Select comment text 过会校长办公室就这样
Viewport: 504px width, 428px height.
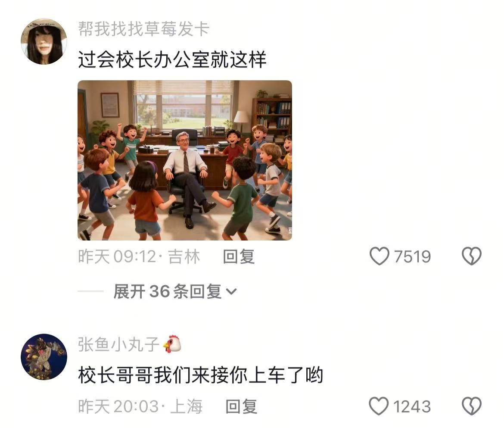coord(172,59)
